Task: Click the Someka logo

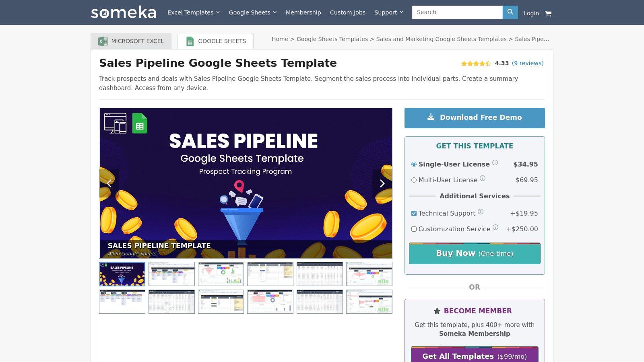Action: (124, 12)
